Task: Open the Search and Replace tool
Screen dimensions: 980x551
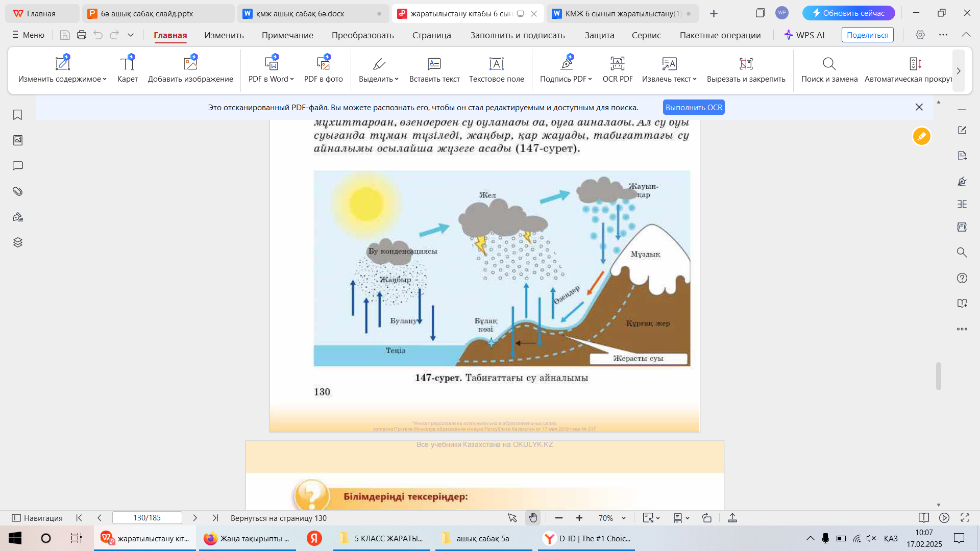Action: point(829,64)
